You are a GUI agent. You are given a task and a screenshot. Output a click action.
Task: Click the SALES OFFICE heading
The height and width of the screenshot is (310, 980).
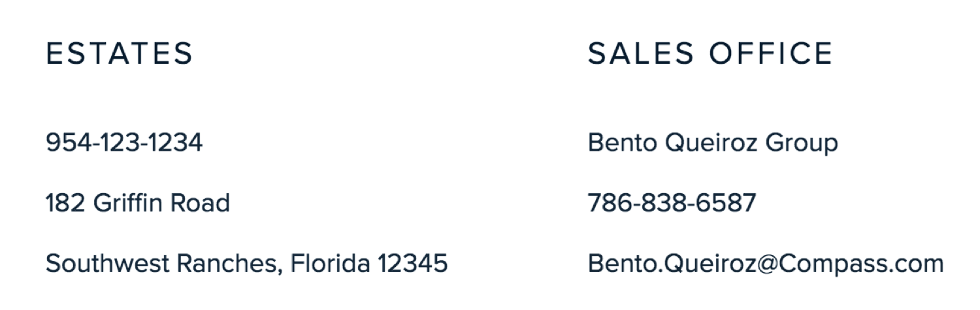(x=710, y=54)
